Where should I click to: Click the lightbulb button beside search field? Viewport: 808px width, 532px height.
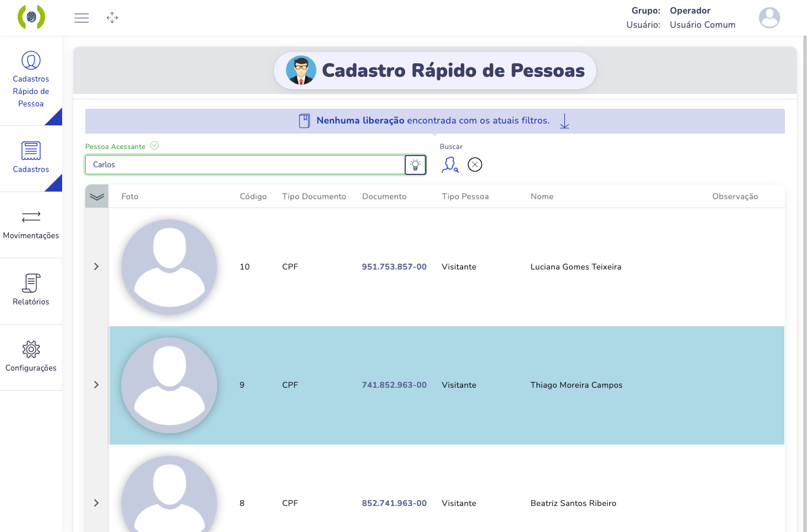415,165
